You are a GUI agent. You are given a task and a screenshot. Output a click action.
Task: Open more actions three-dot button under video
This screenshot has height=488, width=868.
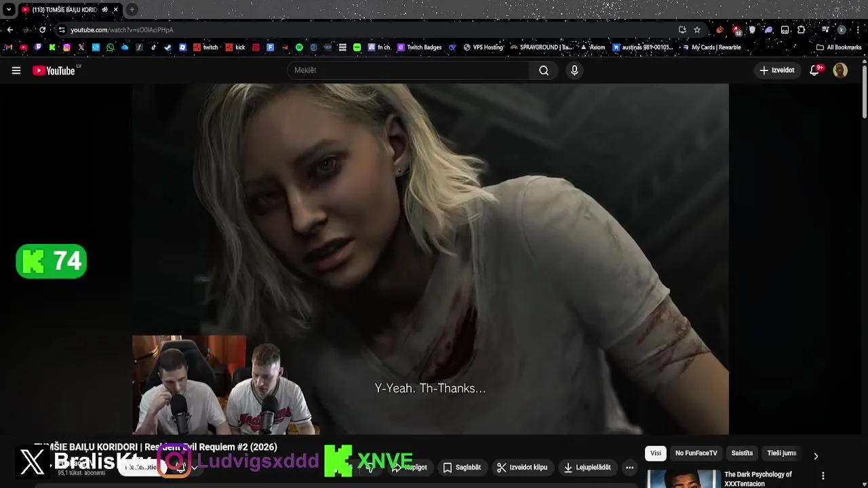point(629,468)
